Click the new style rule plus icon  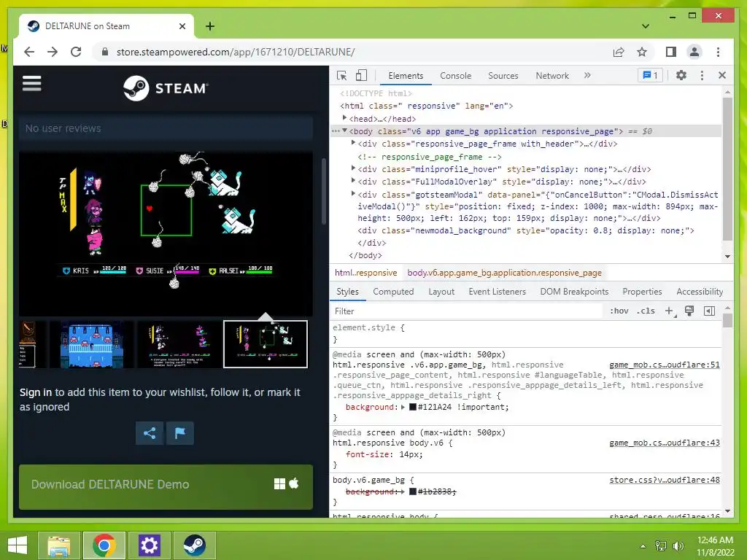click(670, 311)
